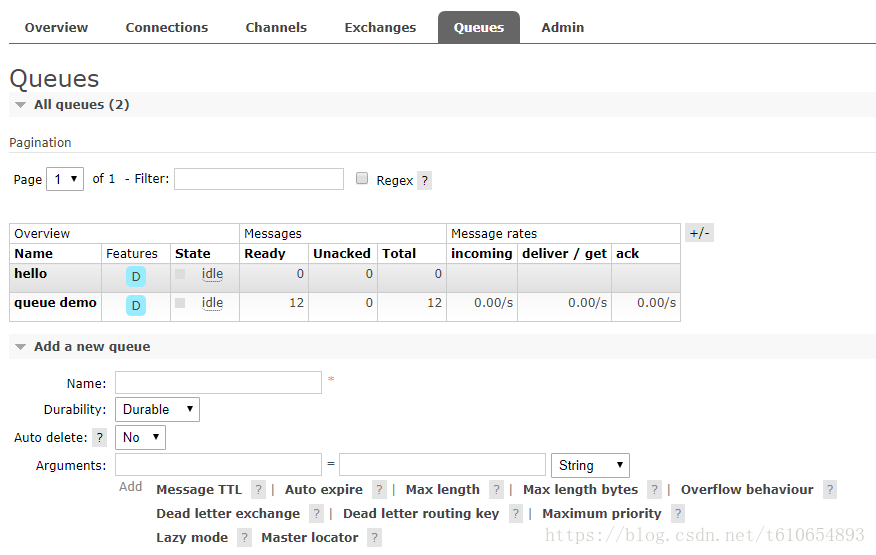Add Maximum priority argument
The width and height of the screenshot is (876, 555).
[602, 514]
